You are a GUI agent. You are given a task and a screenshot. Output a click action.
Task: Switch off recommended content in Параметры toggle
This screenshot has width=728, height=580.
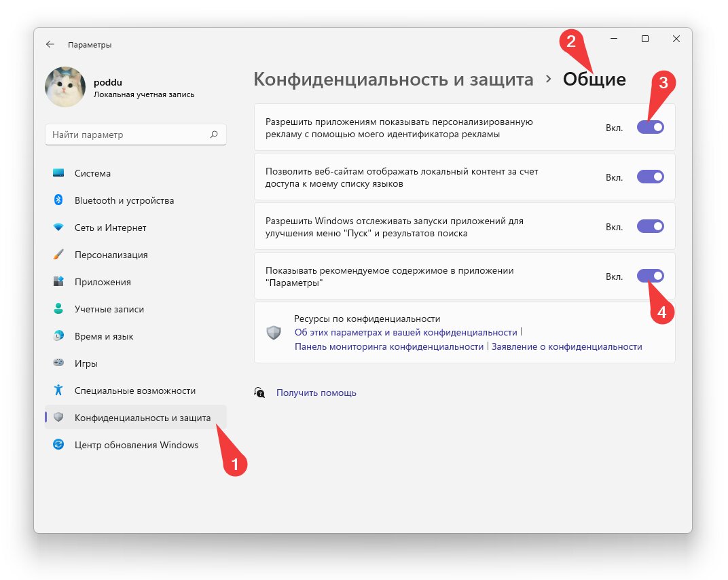coord(650,276)
